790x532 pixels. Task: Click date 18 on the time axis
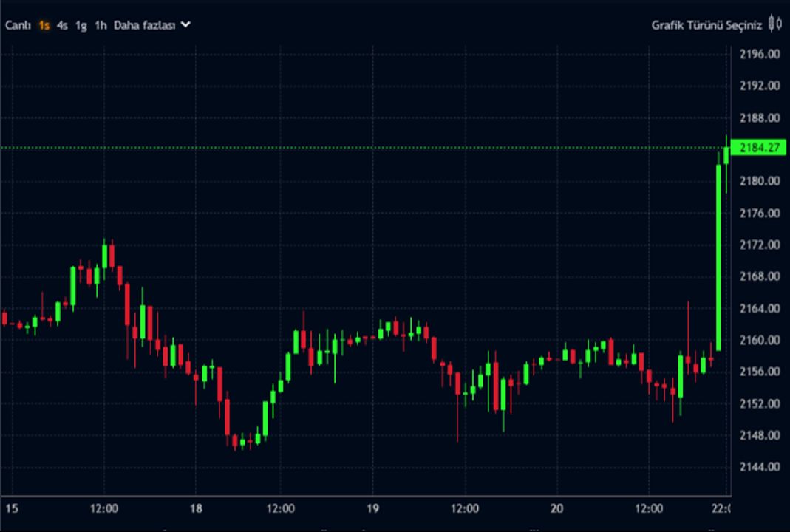(196, 508)
